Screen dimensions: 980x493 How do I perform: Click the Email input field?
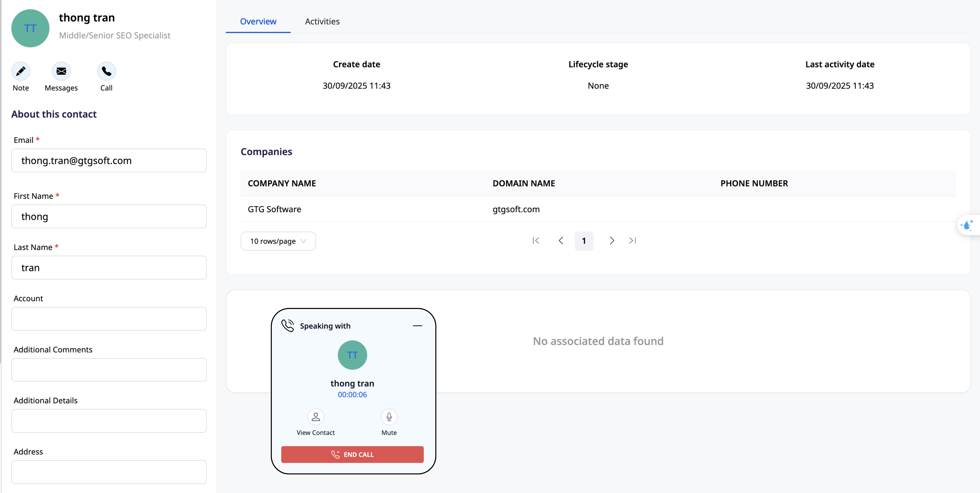pyautogui.click(x=109, y=160)
